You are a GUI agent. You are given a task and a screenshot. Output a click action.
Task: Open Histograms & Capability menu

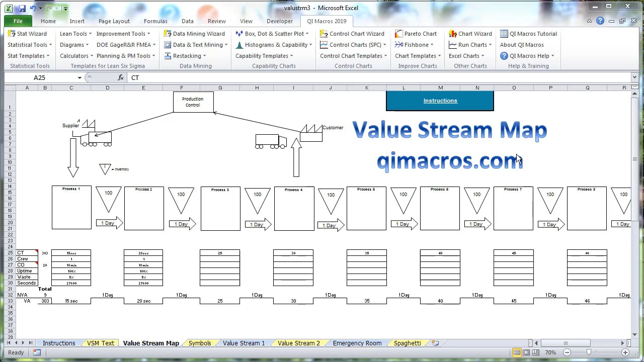[x=274, y=45]
